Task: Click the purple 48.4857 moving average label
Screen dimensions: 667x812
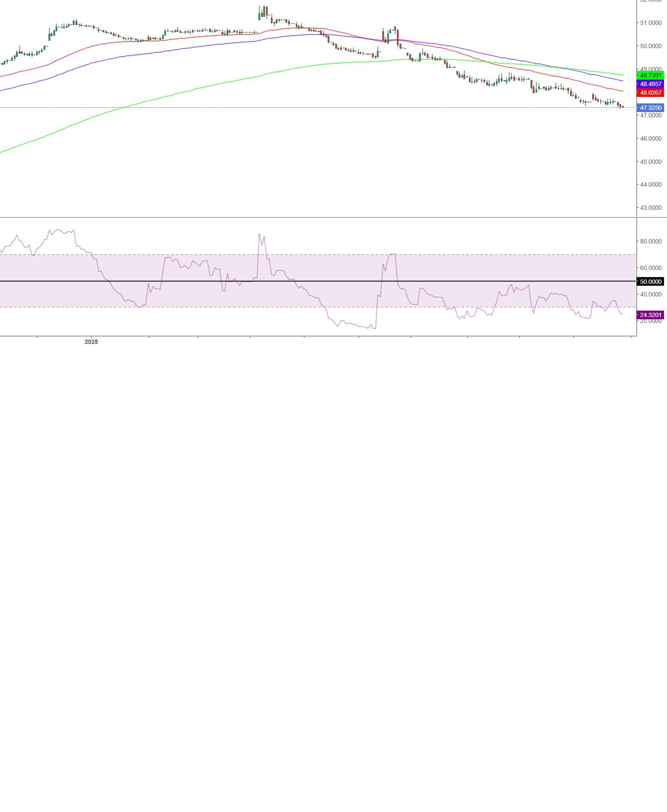Action: 650,84
